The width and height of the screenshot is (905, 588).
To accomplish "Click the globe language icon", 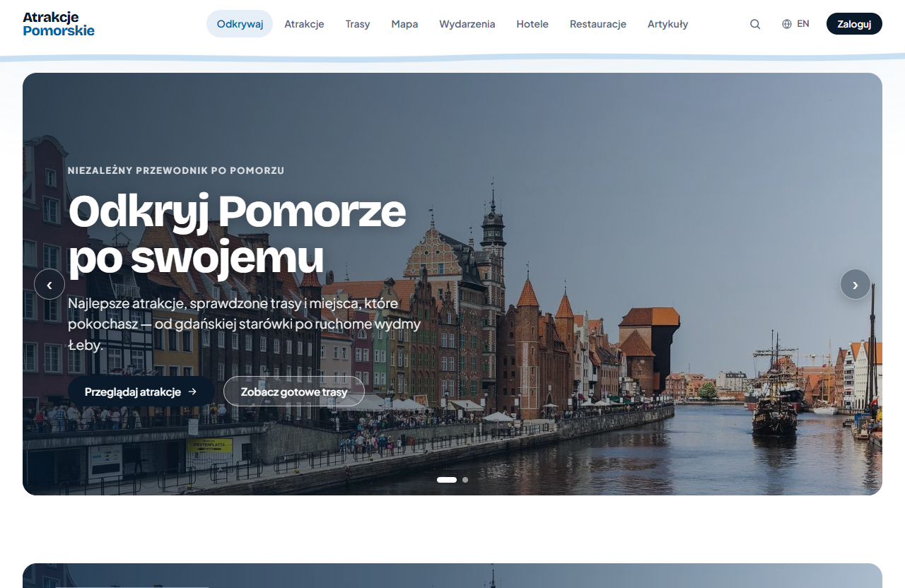I will [x=787, y=24].
